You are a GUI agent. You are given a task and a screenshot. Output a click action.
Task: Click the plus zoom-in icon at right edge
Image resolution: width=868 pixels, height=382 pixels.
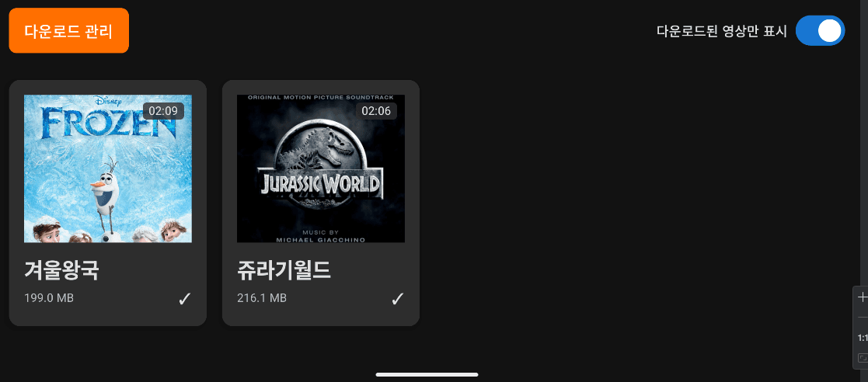tap(863, 297)
